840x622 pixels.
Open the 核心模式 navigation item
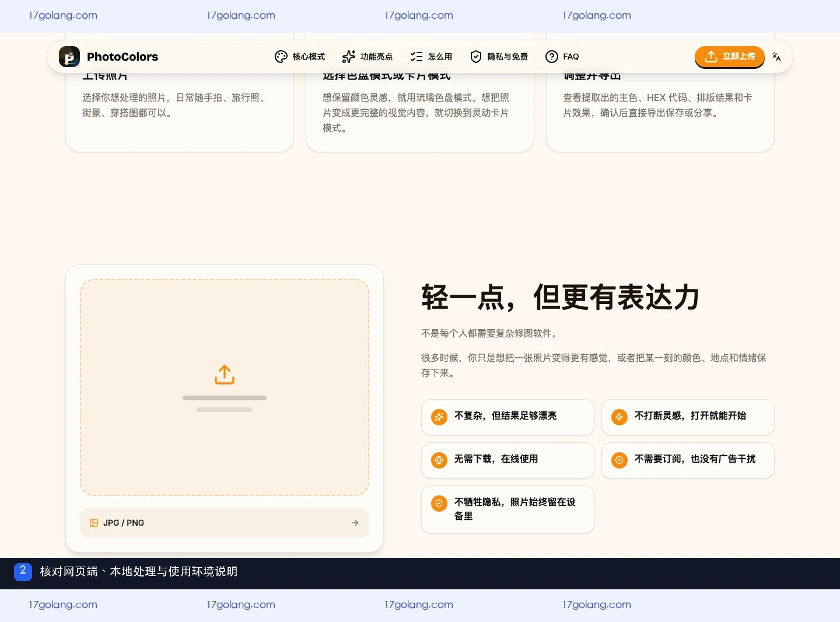[x=300, y=57]
